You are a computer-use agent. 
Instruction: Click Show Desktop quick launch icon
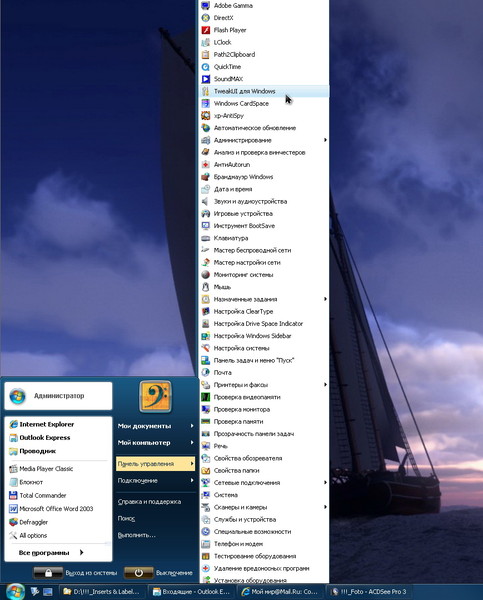48,592
